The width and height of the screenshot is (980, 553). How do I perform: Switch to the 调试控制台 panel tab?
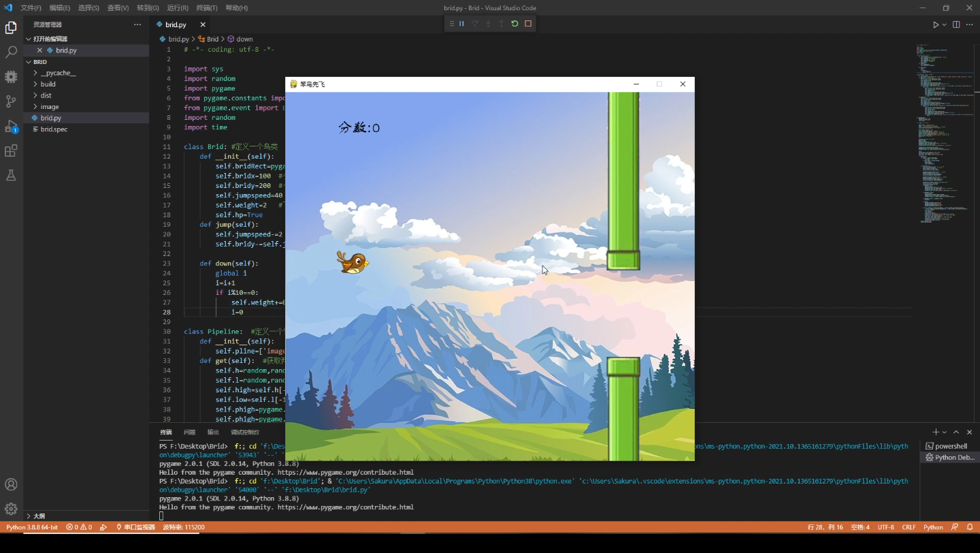244,432
